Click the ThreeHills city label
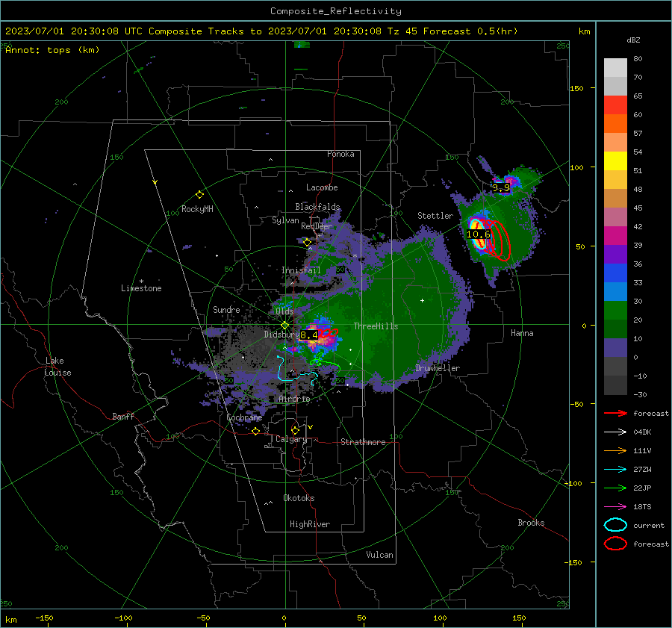Image resolution: width=672 pixels, height=628 pixels. tap(376, 326)
